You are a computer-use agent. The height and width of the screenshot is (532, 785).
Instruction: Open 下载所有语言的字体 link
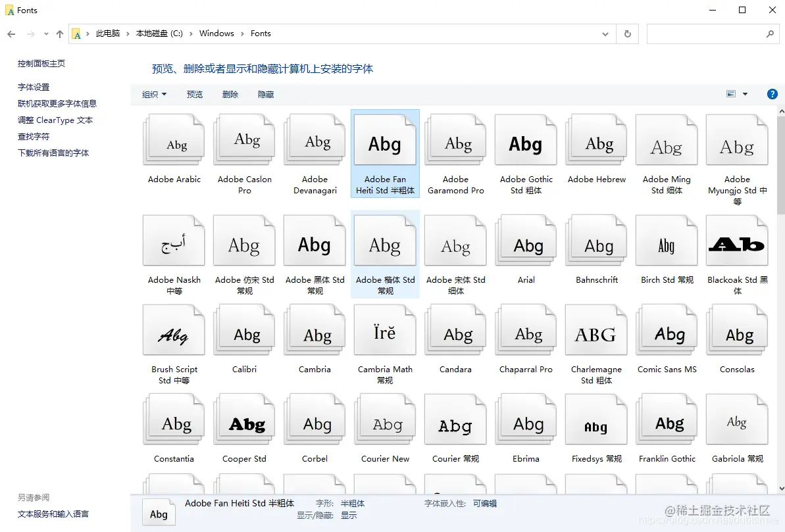(53, 153)
